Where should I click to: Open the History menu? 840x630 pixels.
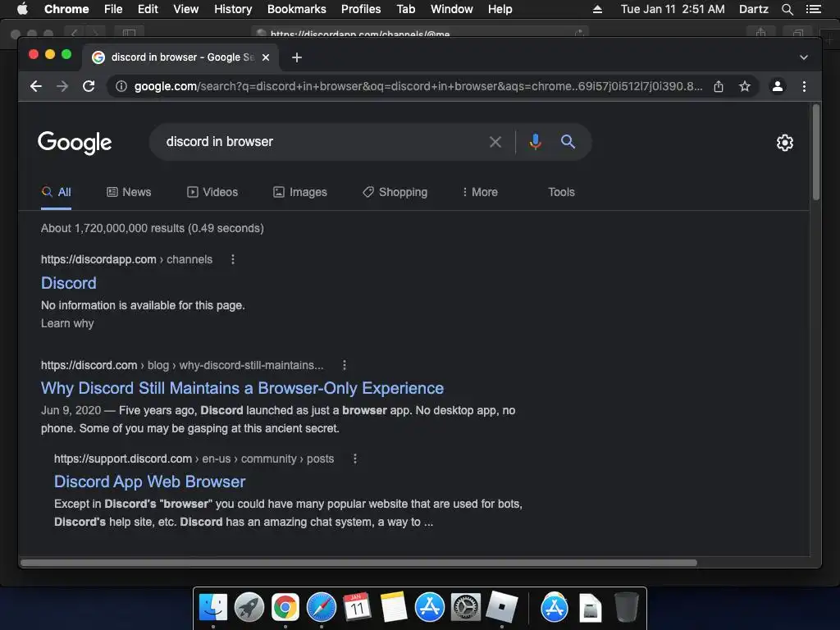[x=233, y=9]
